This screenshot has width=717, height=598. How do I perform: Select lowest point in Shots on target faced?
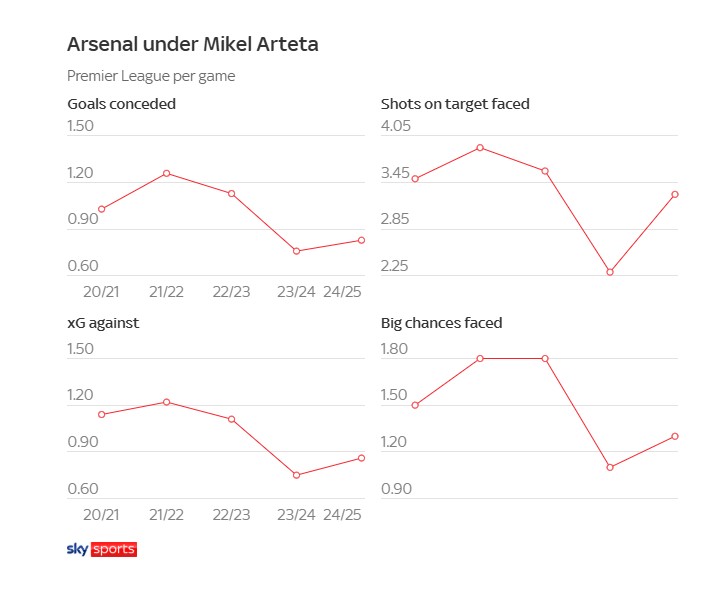click(610, 272)
